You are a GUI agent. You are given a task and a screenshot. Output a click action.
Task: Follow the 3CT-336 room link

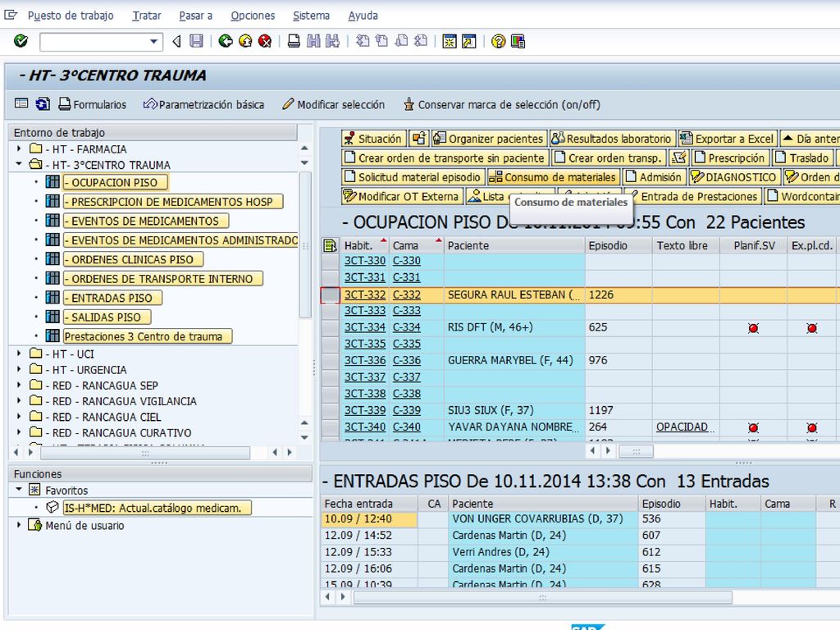[x=365, y=361]
